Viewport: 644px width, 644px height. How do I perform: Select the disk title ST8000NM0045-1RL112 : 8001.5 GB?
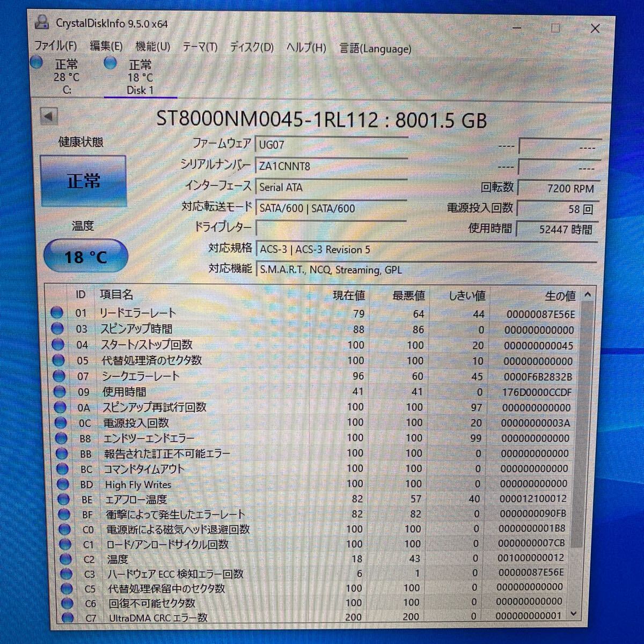click(x=321, y=119)
